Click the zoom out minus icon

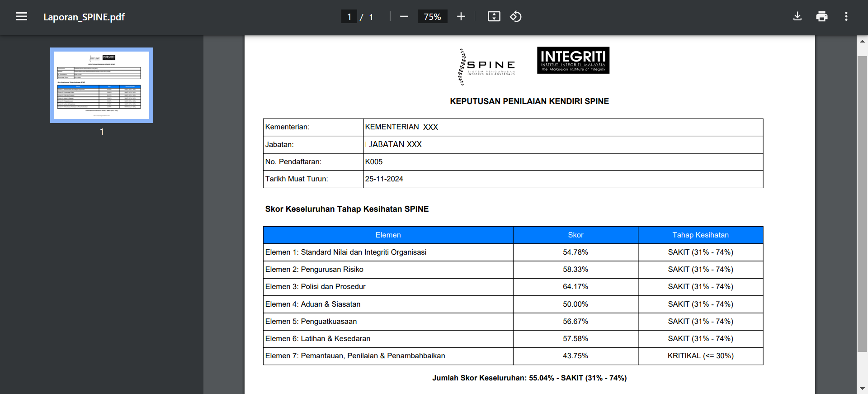pos(404,17)
